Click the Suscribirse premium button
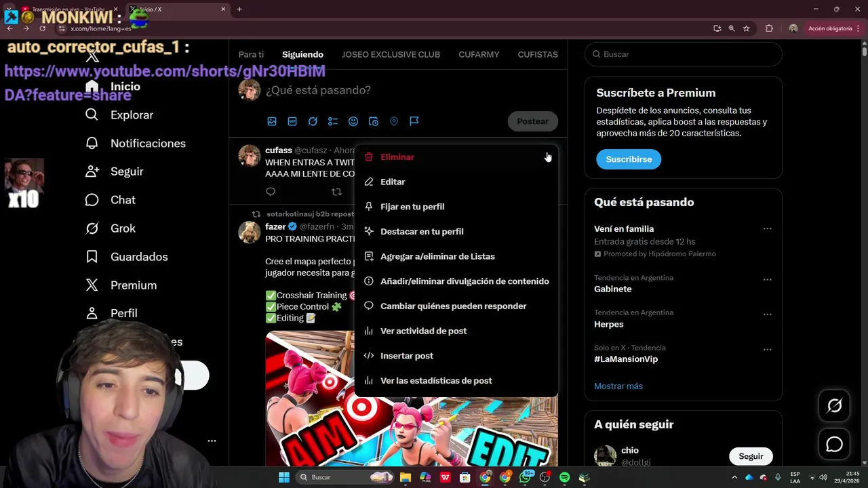Image resolution: width=868 pixels, height=488 pixels. (x=629, y=159)
